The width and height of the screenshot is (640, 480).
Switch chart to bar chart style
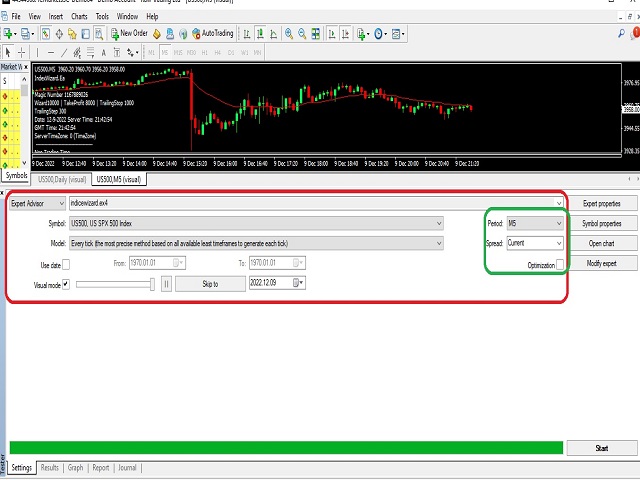[x=247, y=34]
